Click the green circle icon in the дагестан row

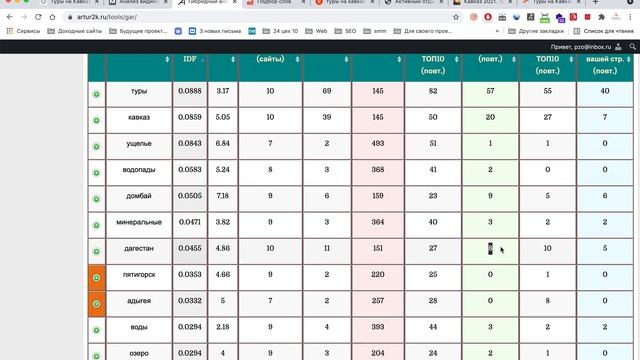96,251
